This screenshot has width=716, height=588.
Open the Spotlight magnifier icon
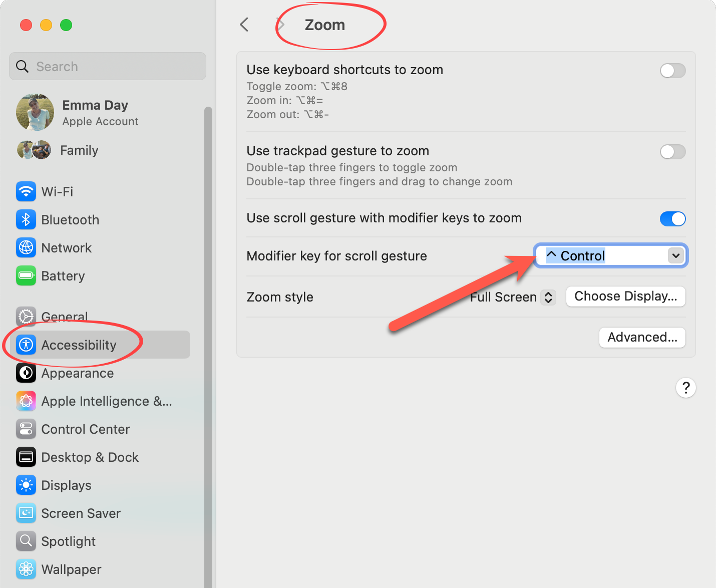(26, 541)
